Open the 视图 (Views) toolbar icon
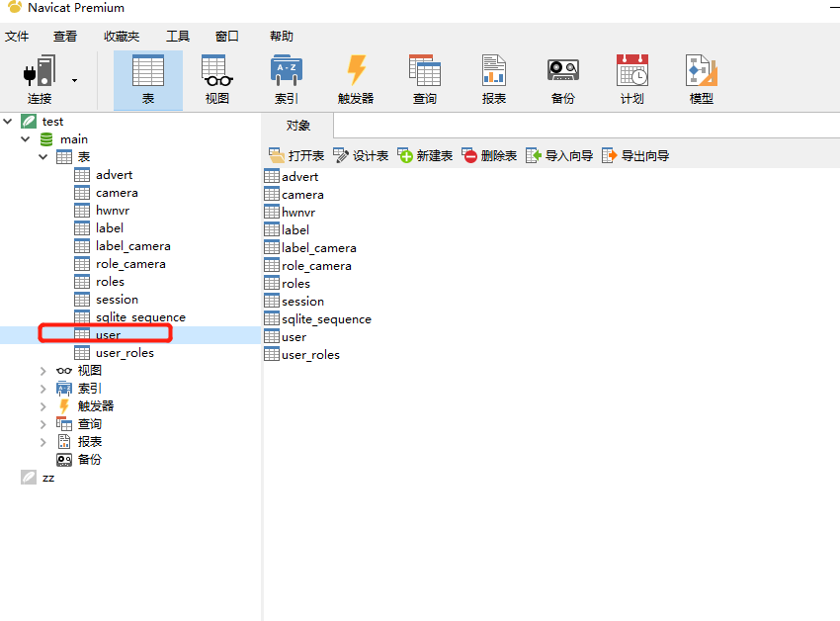The image size is (840, 621). [x=216, y=79]
